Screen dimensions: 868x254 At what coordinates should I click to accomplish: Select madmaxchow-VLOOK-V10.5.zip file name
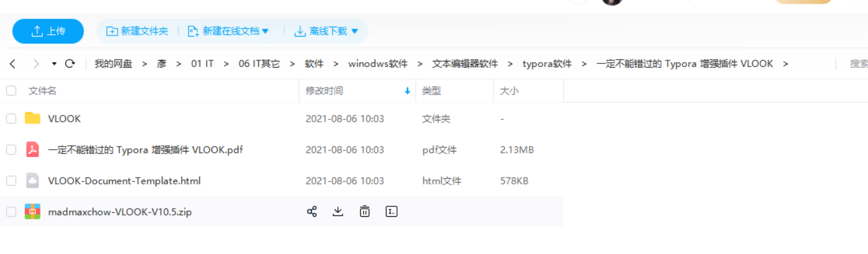tap(120, 212)
